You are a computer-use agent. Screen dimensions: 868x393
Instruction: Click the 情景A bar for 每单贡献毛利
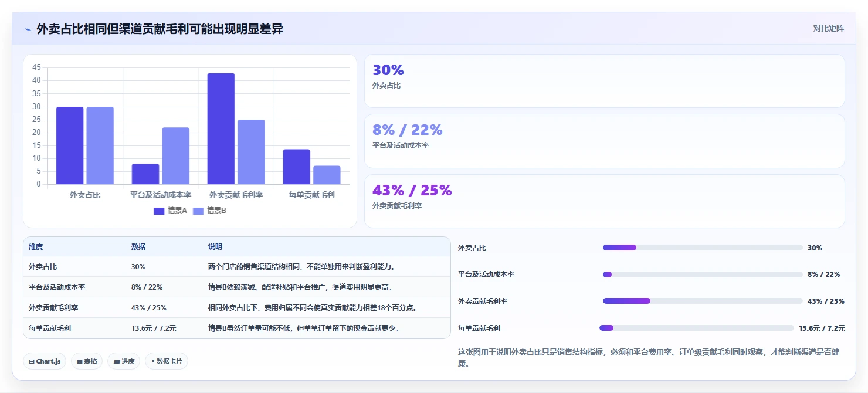[x=297, y=167]
